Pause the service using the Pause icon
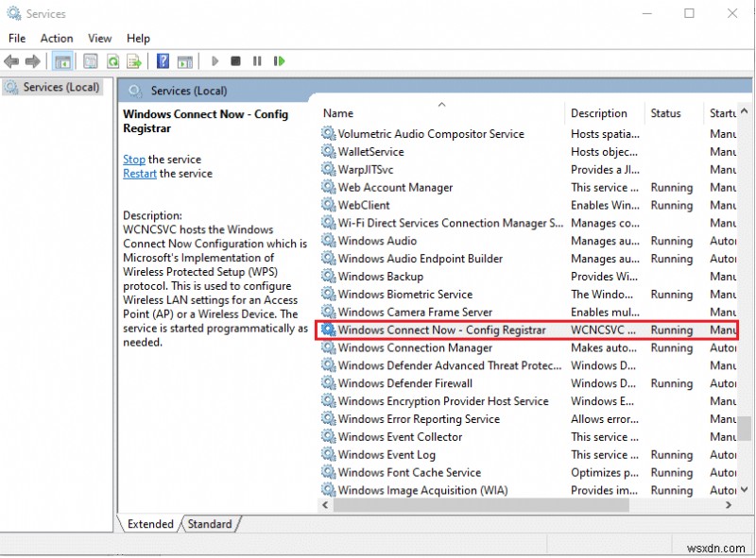 [257, 60]
